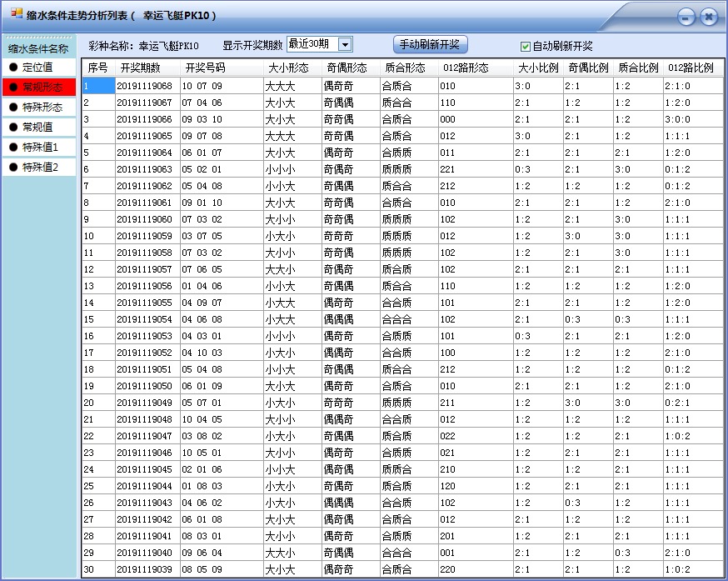Select 特殊形态 condition option

click(x=39, y=106)
